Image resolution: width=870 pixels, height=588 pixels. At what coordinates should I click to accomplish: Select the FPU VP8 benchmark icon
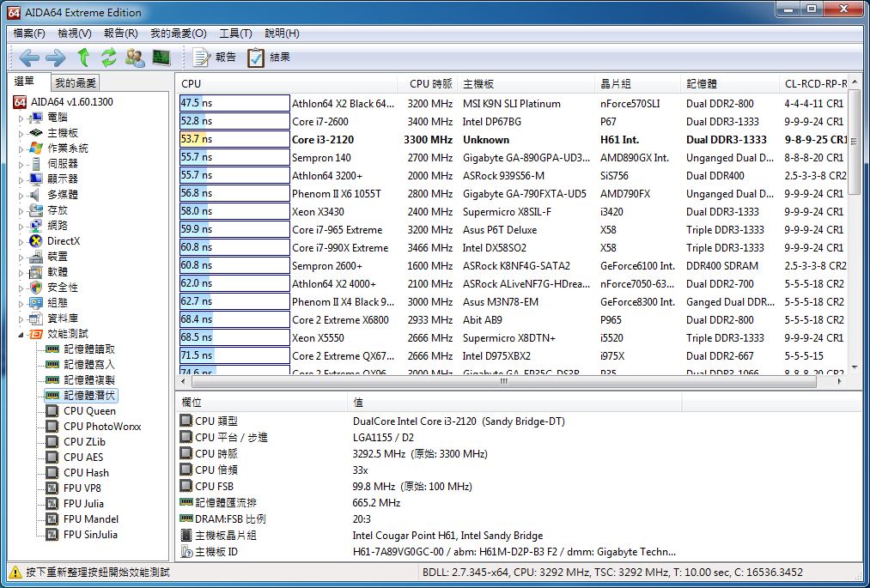click(52, 488)
